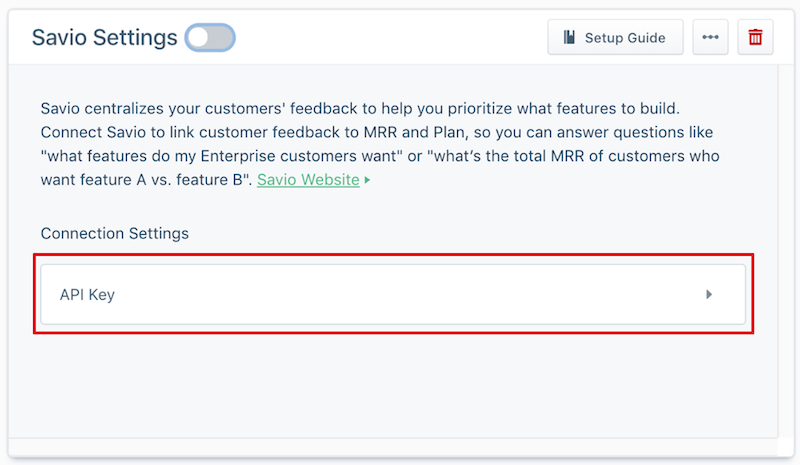Click the book icon in Setup Guide

pyautogui.click(x=569, y=37)
